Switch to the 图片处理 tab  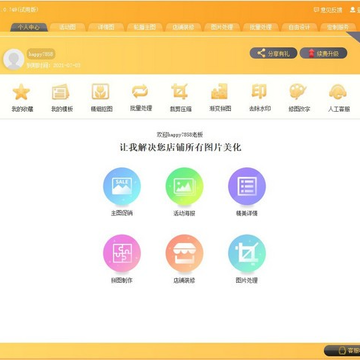pyautogui.click(x=222, y=27)
